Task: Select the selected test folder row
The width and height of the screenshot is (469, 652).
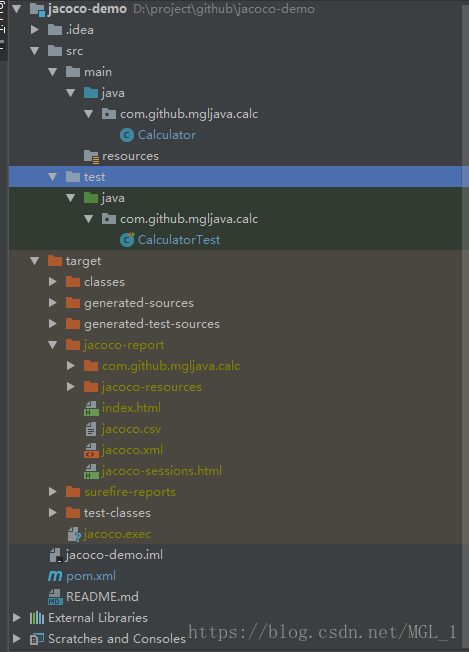Action: pos(239,177)
